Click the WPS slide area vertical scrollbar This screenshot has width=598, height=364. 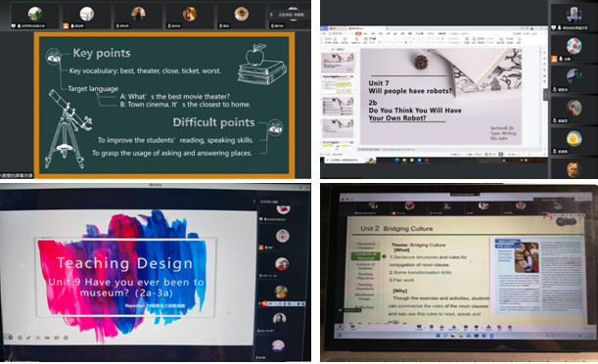click(x=540, y=97)
